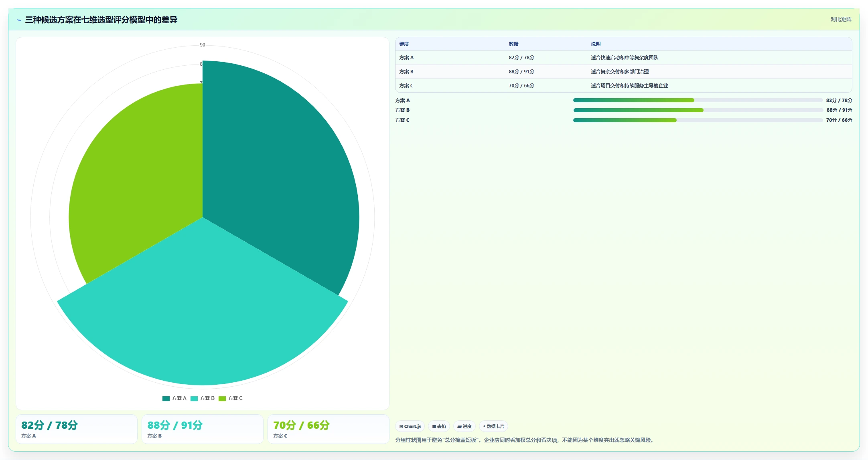Toggle 方案 C legend entry in chart

[231, 398]
